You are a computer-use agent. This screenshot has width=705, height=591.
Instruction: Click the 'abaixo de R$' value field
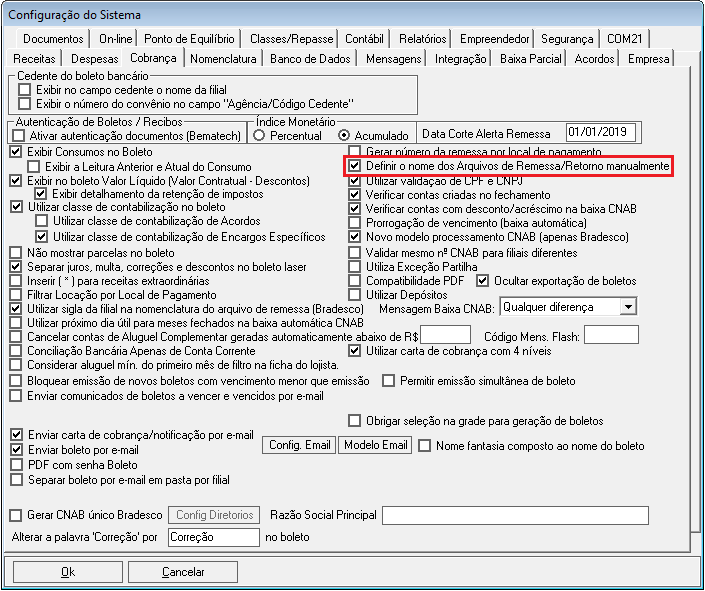point(445,335)
